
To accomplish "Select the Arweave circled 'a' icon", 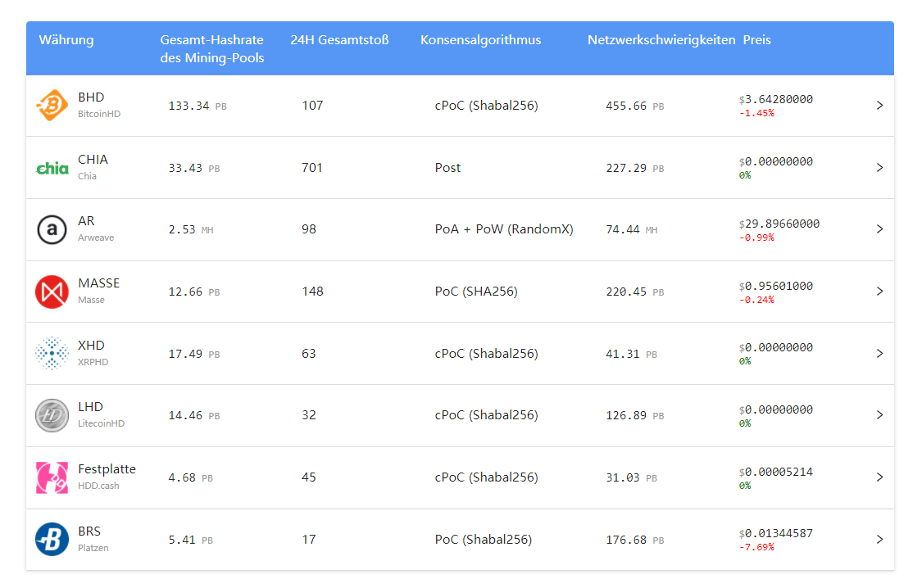I will click(52, 229).
